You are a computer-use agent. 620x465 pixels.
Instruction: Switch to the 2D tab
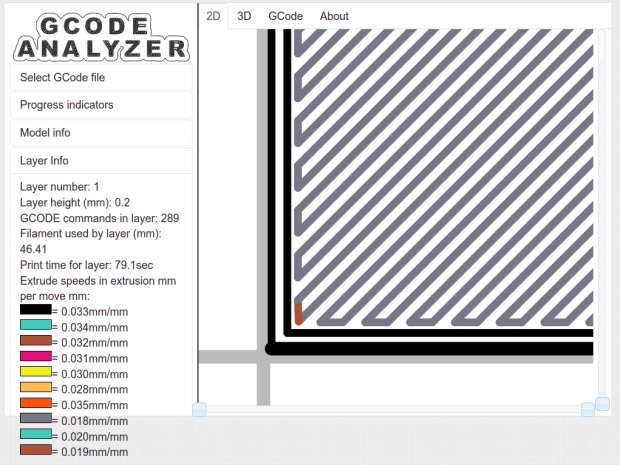coord(213,16)
